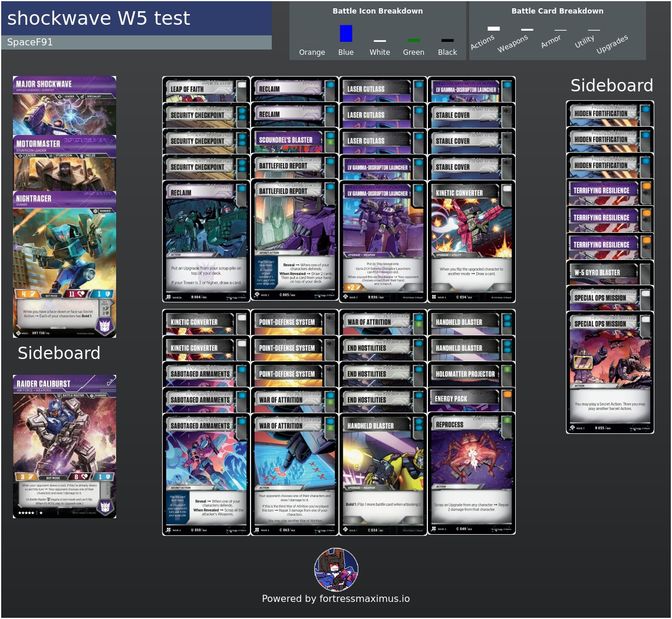Click Nightracer's red health stat 11

pos(76,294)
